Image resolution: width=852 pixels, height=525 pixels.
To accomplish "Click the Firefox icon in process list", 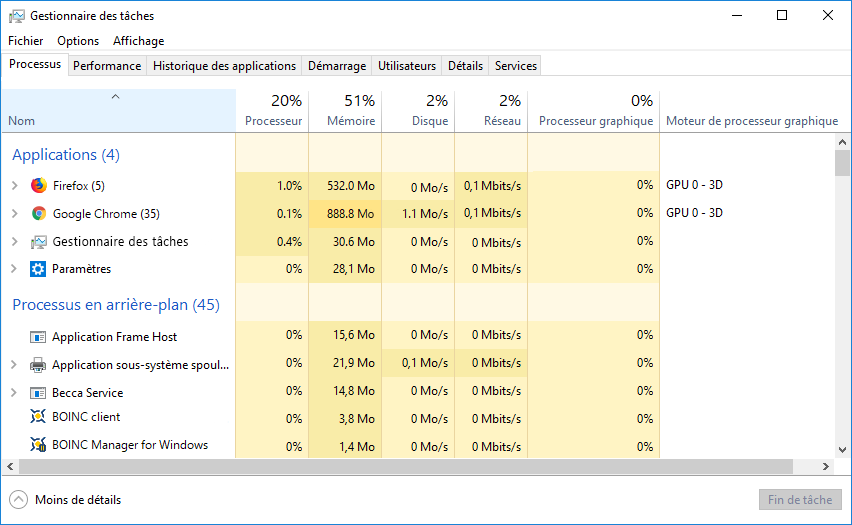I will click(39, 185).
